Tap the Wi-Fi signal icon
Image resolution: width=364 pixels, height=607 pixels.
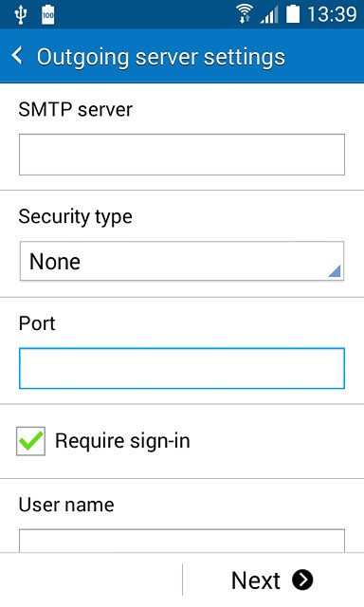(x=245, y=14)
